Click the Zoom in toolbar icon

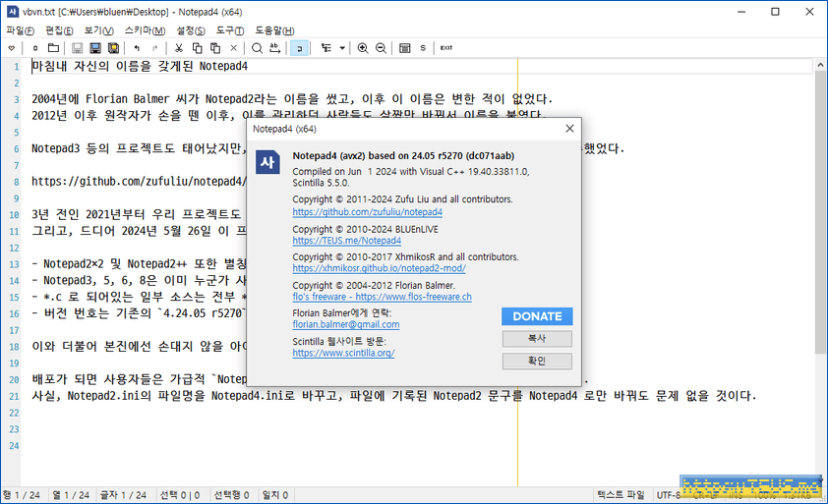tap(363, 48)
